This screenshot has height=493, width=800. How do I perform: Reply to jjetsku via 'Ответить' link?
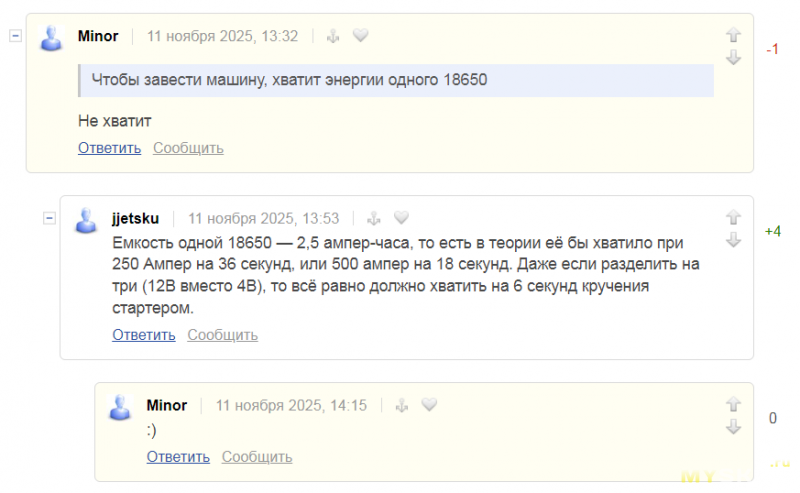[143, 335]
